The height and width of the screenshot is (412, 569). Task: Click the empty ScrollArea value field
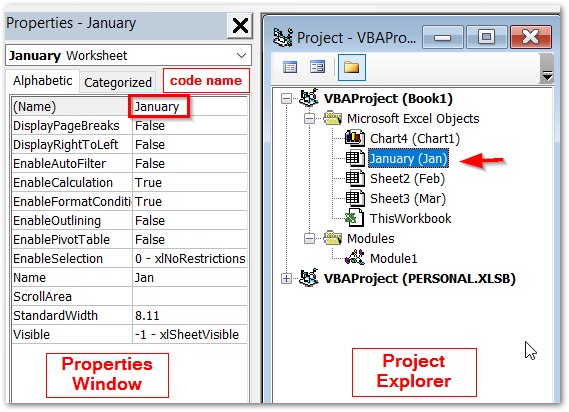pos(190,297)
